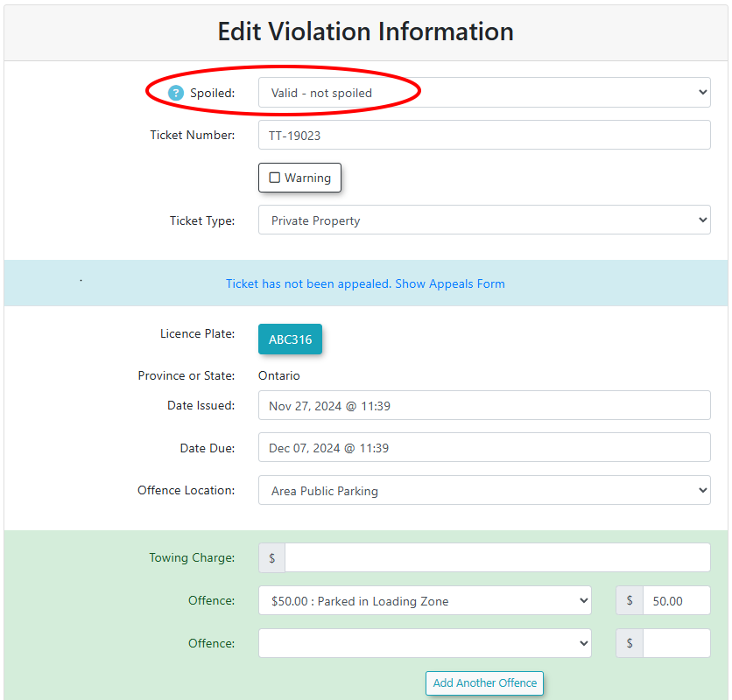Edit the 50.00 offence amount field
The width and height of the screenshot is (732, 700).
coord(677,600)
